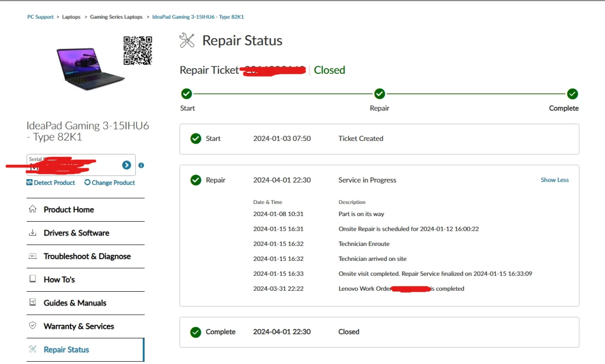605x364 pixels.
Task: Click the Guides & Manuals document icon
Action: point(33,302)
